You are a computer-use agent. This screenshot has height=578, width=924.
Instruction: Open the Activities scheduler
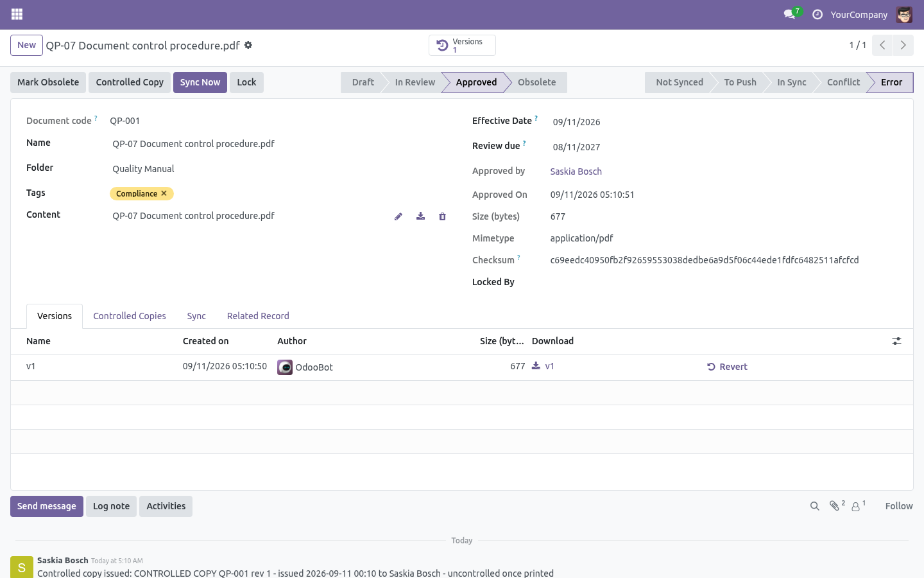tap(166, 506)
